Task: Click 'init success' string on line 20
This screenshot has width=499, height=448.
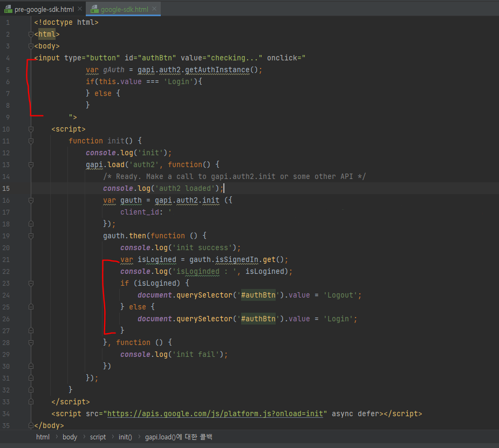Action: 202,247
